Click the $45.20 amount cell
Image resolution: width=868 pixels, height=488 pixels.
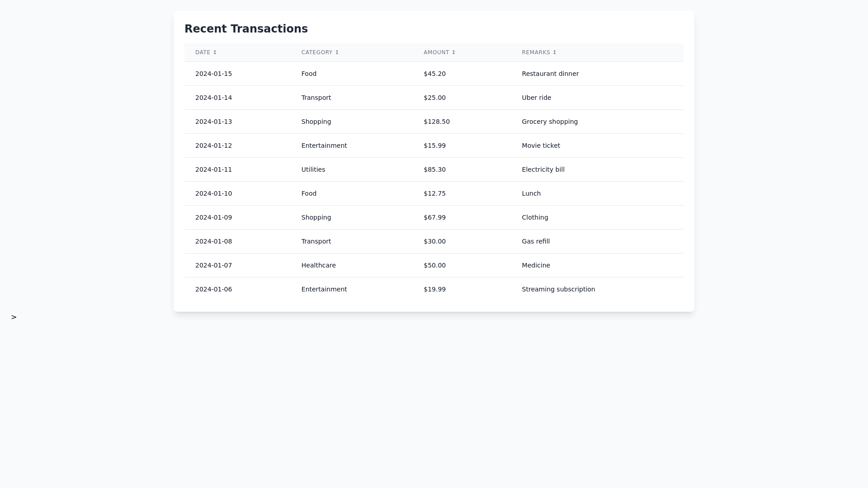pyautogui.click(x=434, y=74)
